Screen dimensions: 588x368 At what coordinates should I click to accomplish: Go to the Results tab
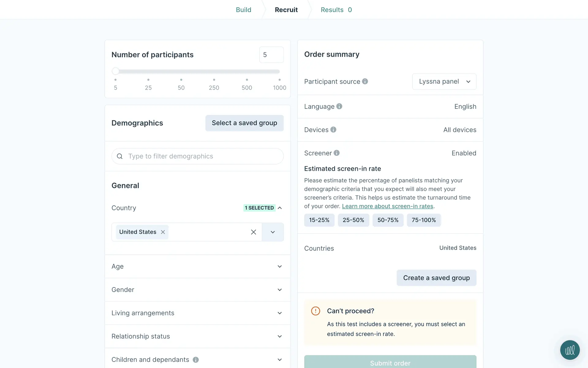coord(336,10)
